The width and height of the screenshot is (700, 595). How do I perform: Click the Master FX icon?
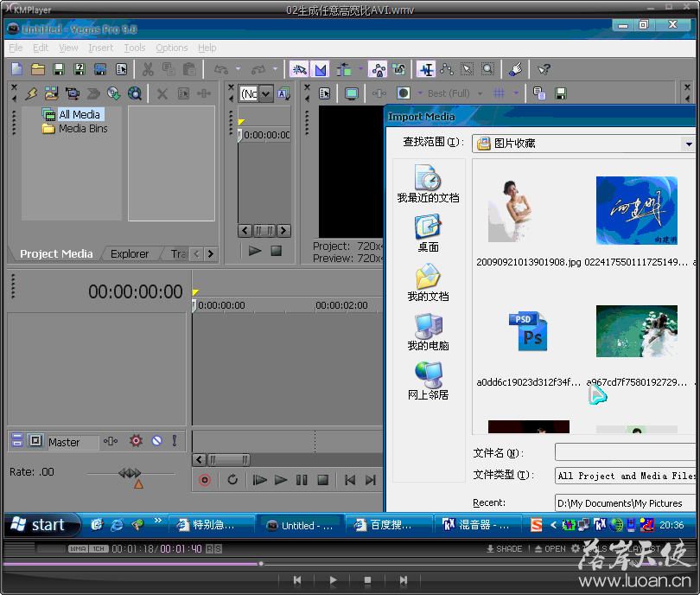[111, 441]
